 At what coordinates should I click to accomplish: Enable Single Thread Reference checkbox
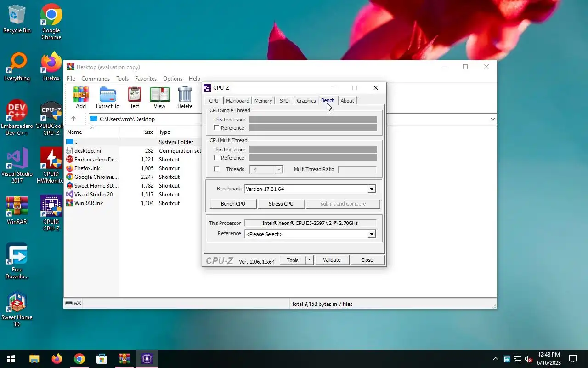point(216,128)
